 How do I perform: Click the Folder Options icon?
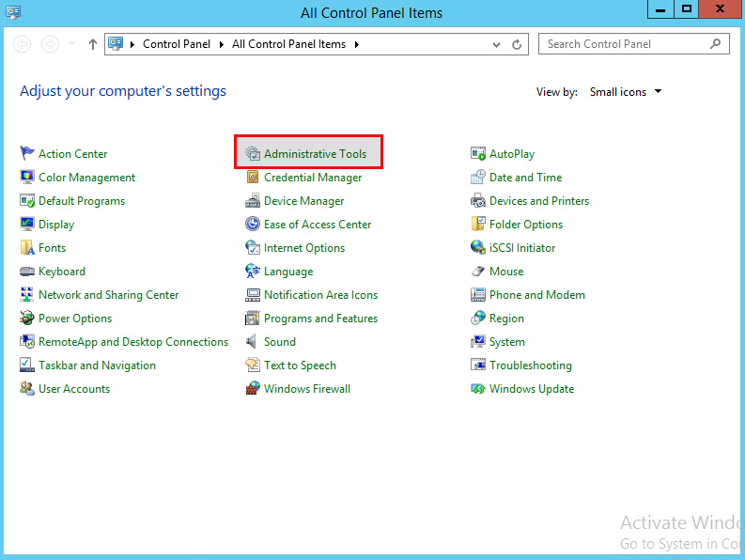pyautogui.click(x=478, y=224)
